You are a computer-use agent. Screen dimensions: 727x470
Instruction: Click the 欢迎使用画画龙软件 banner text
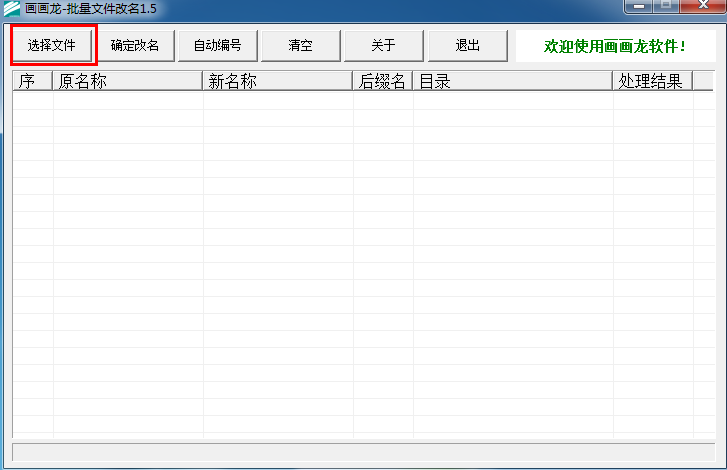coord(615,46)
